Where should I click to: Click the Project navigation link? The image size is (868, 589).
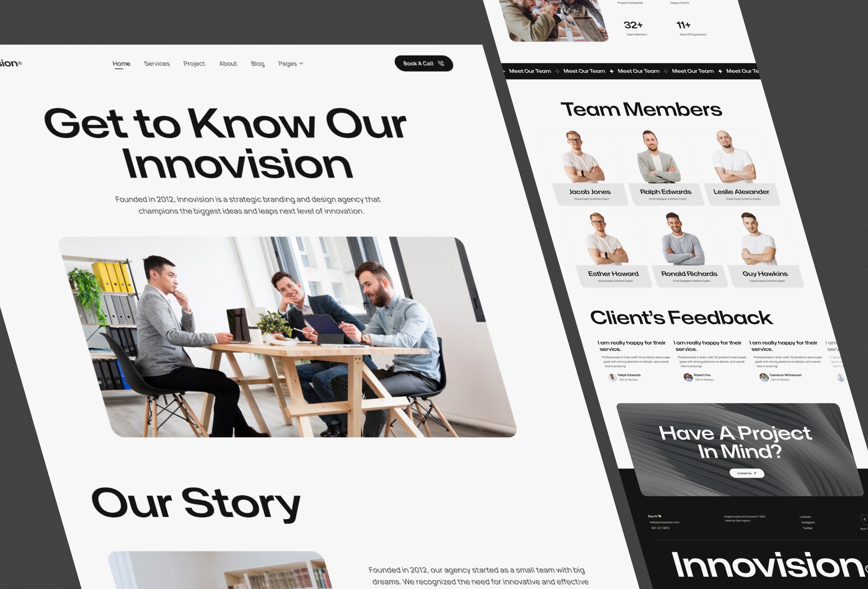coord(194,63)
